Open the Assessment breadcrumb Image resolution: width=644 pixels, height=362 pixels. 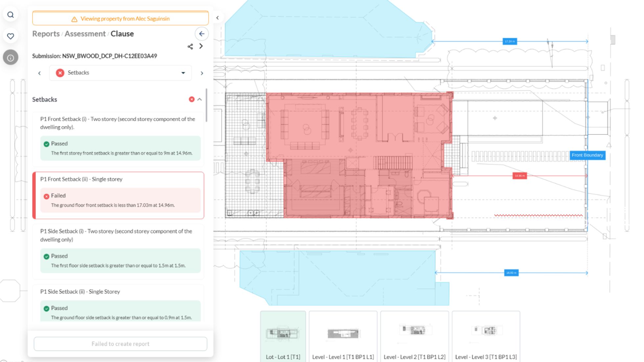(x=85, y=34)
